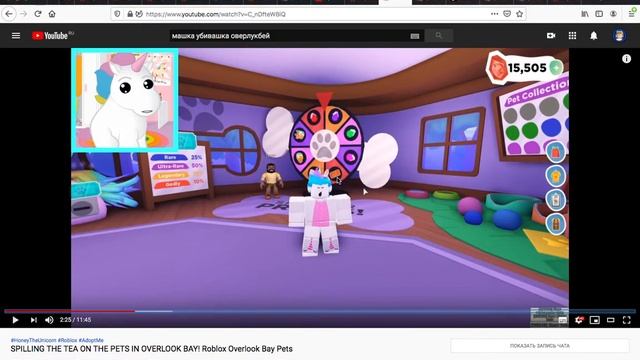The height and width of the screenshot is (360, 640).
Task: Click the paw center of the spinning wheel
Action: click(324, 145)
